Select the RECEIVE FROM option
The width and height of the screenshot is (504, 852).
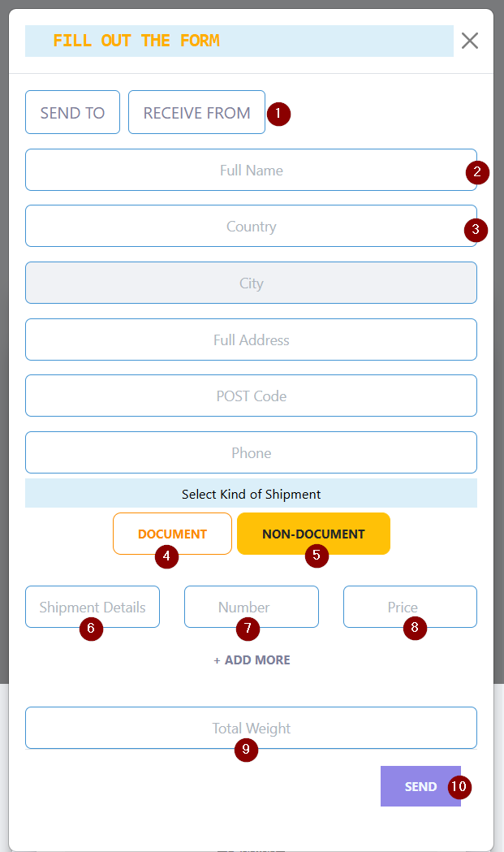click(x=196, y=112)
